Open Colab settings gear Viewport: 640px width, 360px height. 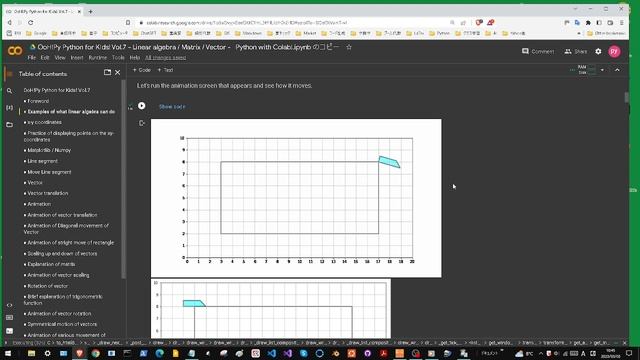(x=598, y=51)
